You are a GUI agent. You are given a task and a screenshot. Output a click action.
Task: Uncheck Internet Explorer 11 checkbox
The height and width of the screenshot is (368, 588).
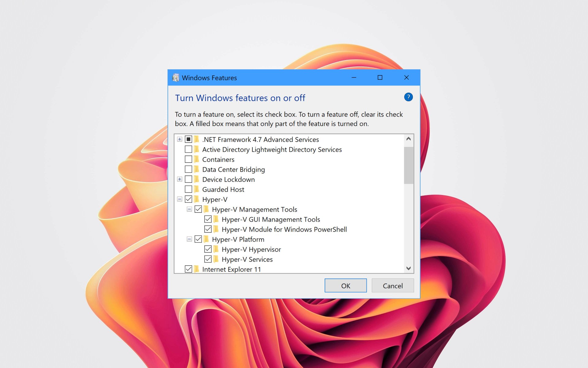tap(189, 269)
